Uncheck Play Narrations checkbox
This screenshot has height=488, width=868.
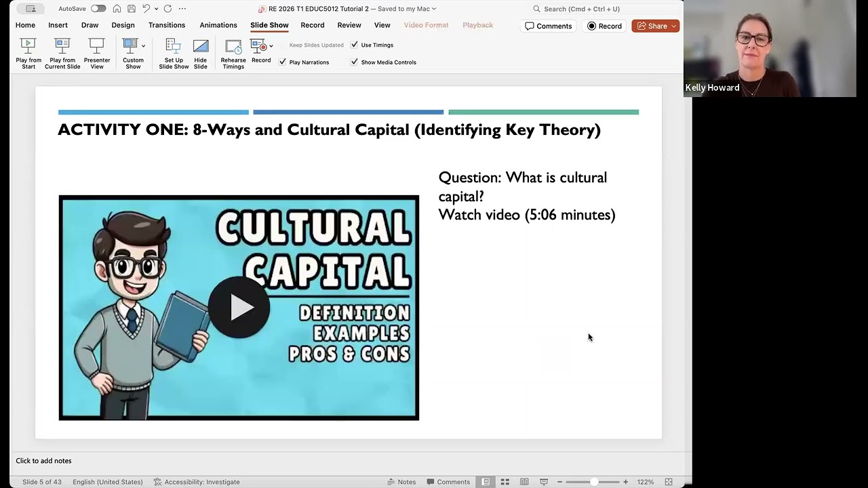tap(282, 62)
